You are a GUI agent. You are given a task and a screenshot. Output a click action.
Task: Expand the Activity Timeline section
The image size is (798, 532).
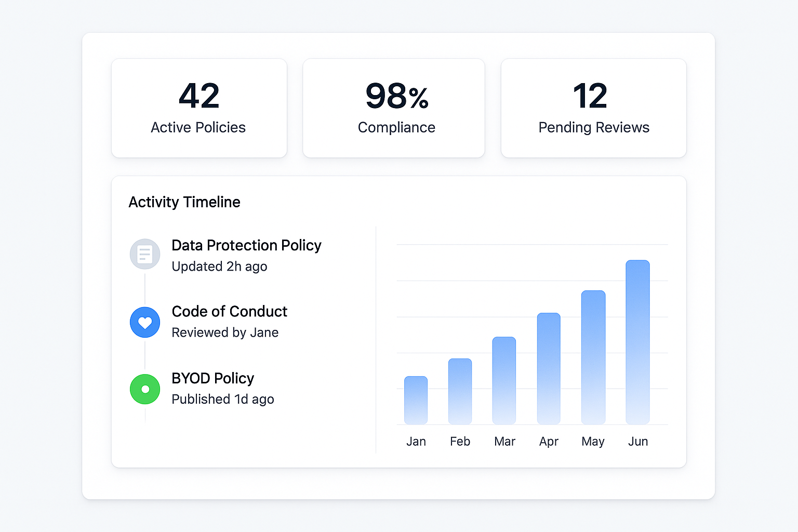point(184,202)
